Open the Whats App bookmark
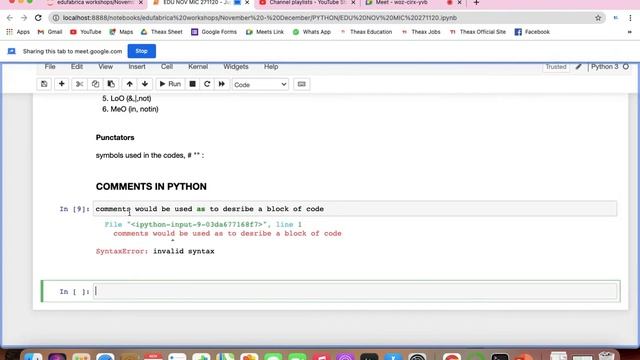 tap(311, 32)
